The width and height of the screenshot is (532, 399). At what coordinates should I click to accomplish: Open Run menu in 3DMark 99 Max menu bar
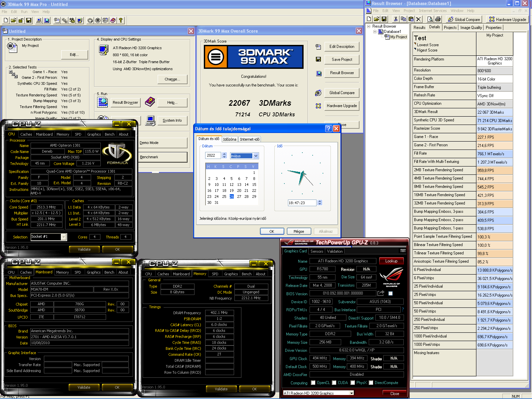coord(24,12)
